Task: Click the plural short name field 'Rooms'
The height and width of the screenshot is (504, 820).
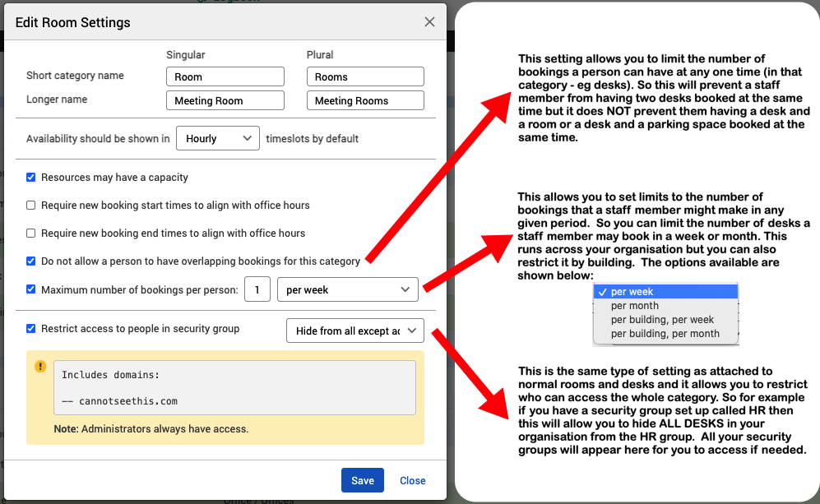Action: [365, 77]
